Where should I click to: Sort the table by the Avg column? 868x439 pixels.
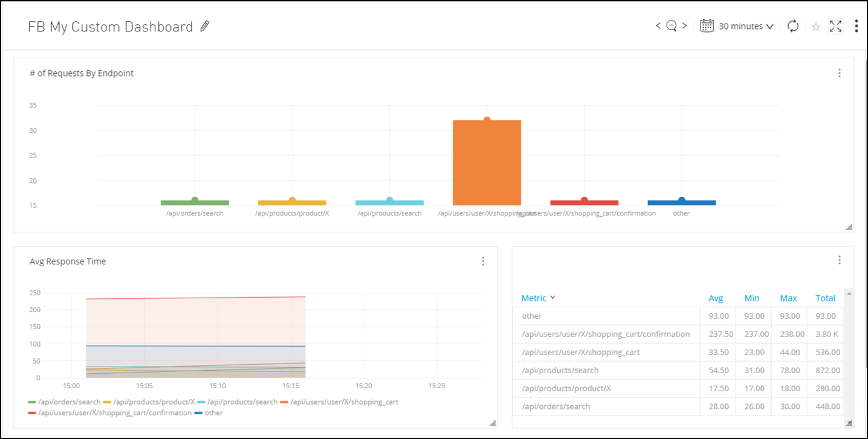click(x=716, y=298)
